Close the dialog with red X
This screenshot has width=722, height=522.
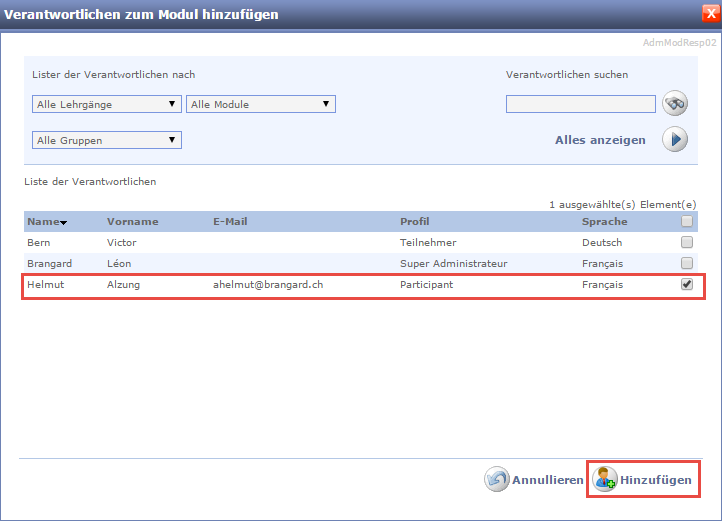[x=710, y=14]
